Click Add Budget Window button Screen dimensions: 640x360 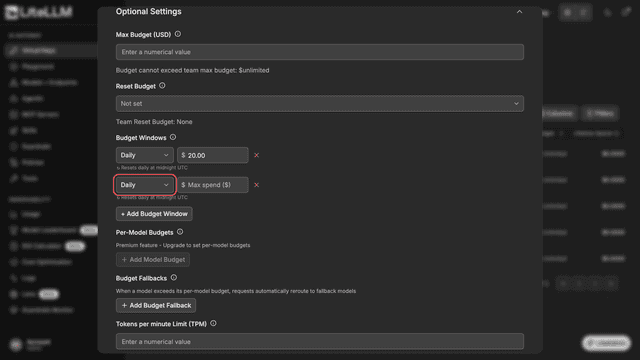[x=154, y=214]
